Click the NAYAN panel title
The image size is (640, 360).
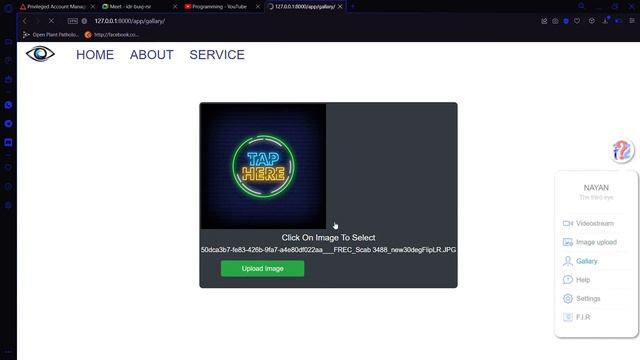click(596, 187)
